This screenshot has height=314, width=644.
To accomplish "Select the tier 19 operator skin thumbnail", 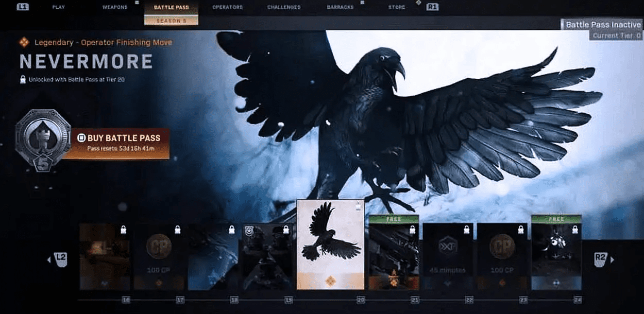I will tap(267, 256).
